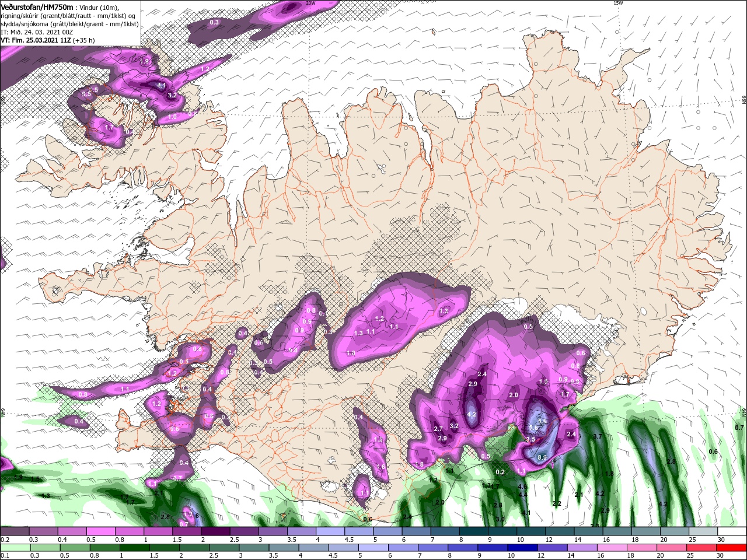Select the palest green swatch starting lower legend

pyautogui.click(x=15, y=547)
